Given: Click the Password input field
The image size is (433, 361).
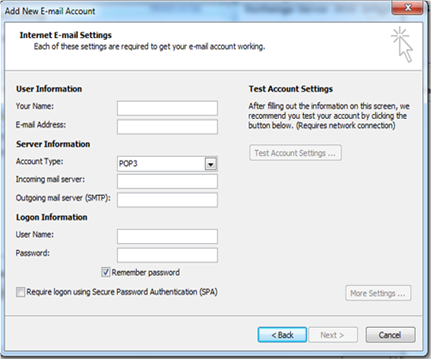Looking at the screenshot, I should tap(167, 255).
